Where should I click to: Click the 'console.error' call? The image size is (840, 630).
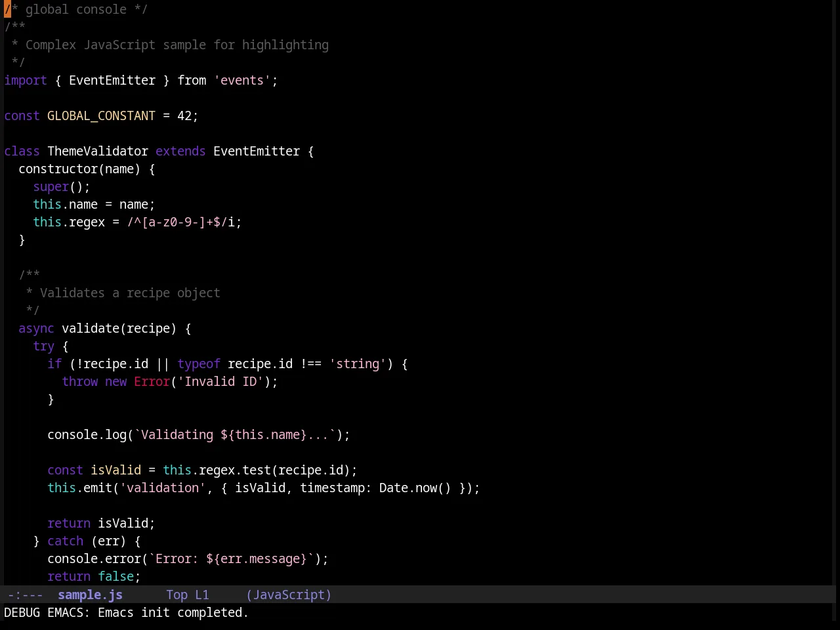pyautogui.click(x=94, y=558)
